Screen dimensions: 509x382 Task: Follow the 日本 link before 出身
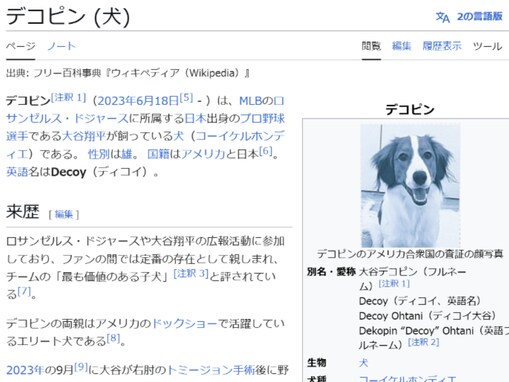click(195, 118)
